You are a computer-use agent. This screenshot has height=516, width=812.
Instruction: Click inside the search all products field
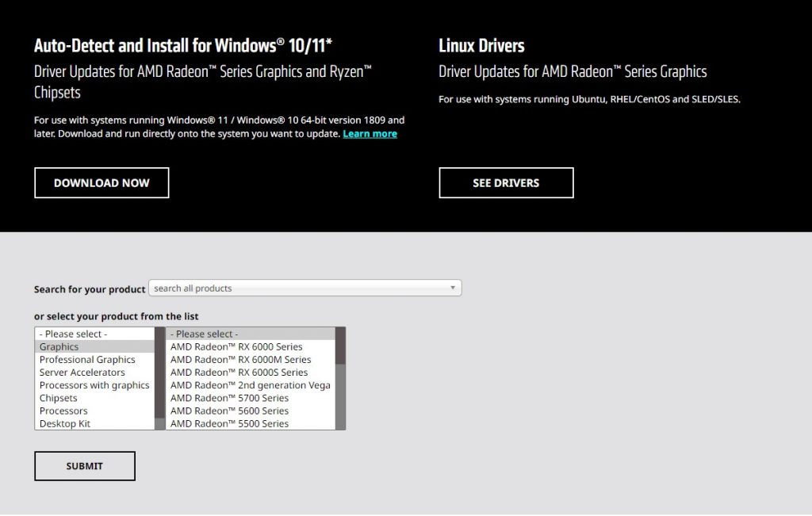pos(297,289)
